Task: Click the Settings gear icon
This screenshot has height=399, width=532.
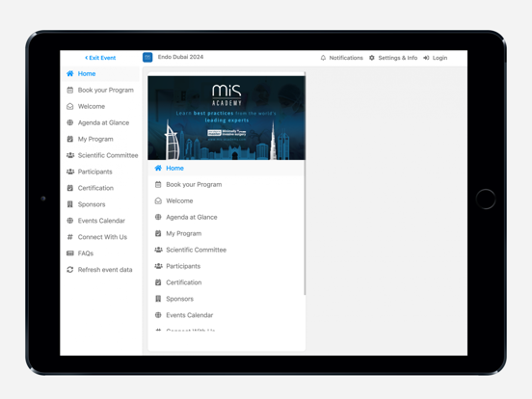Action: (372, 58)
